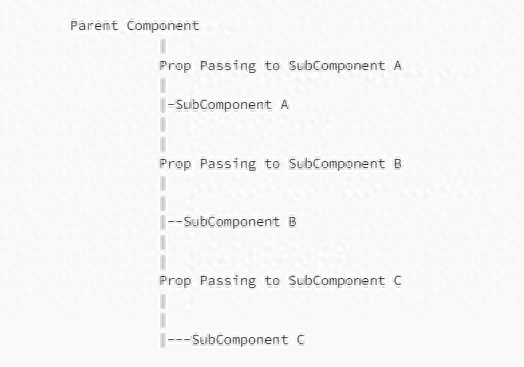The width and height of the screenshot is (524, 367).
Task: Click the 'Parent Component' root label
Action: coord(135,26)
